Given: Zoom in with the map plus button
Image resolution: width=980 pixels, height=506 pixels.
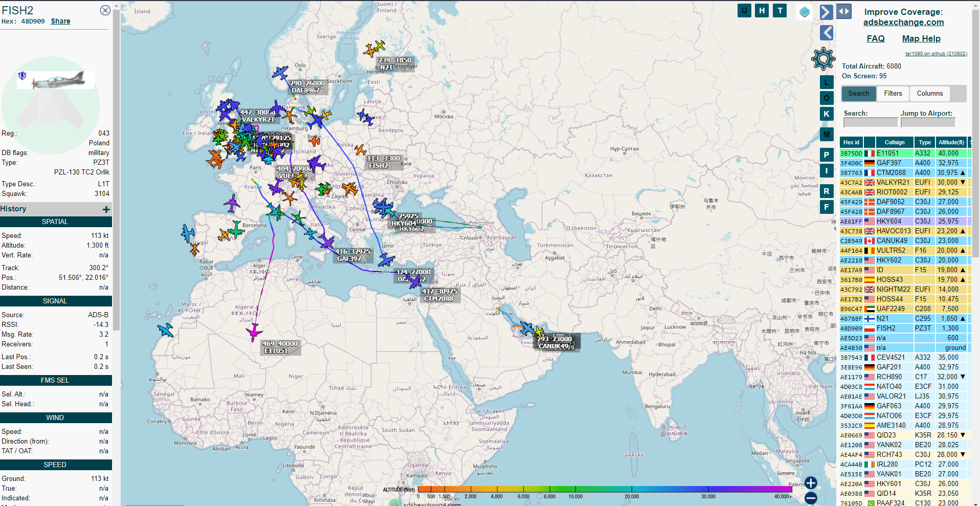Looking at the screenshot, I should [811, 482].
